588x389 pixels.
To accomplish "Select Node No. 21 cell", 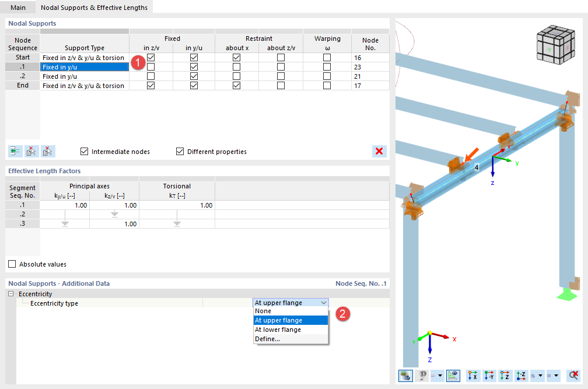I will 370,76.
